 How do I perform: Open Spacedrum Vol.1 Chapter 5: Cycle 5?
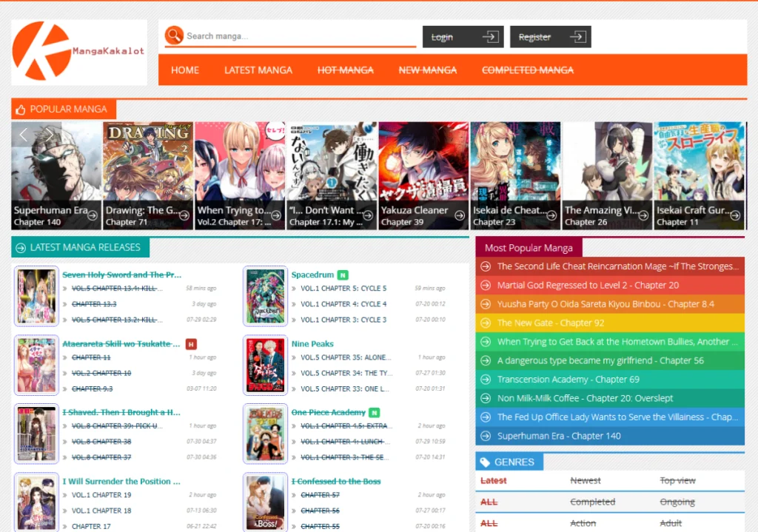coord(343,289)
